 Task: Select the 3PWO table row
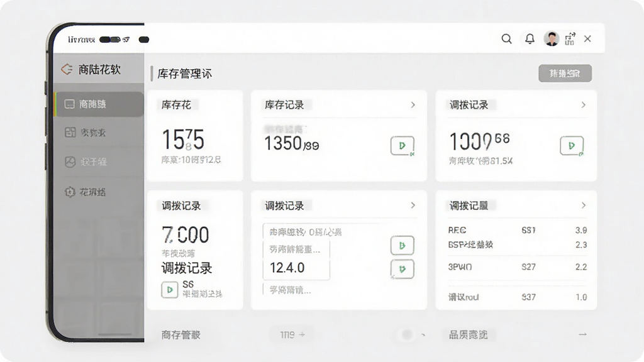[517, 266]
